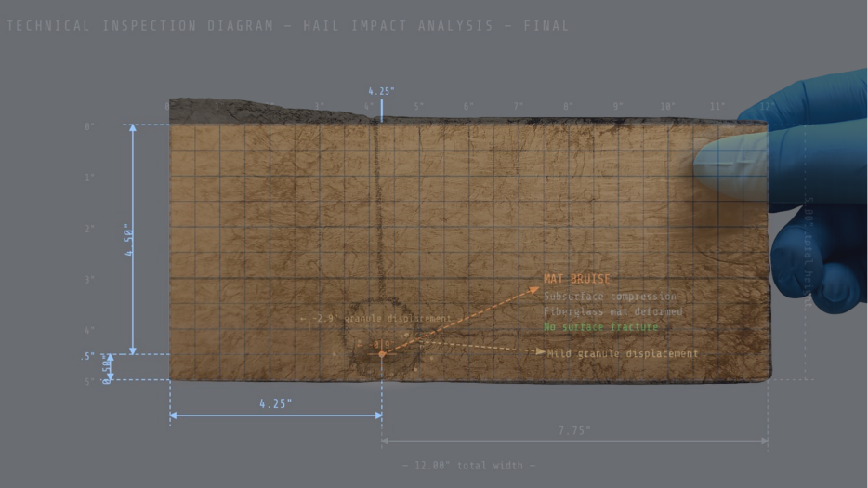
Task: Click the "1"" mark on the left ruler
Action: (x=89, y=178)
